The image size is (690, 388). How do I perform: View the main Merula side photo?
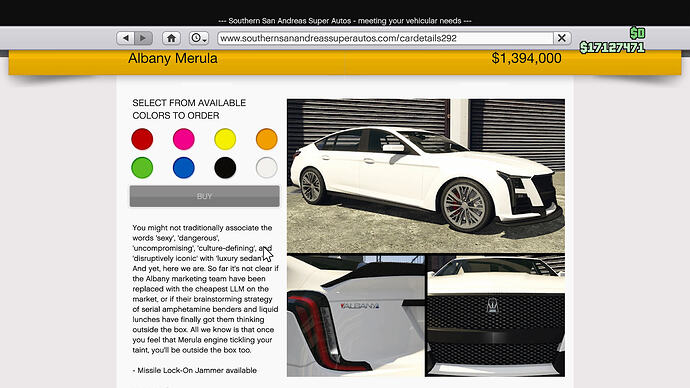point(426,176)
